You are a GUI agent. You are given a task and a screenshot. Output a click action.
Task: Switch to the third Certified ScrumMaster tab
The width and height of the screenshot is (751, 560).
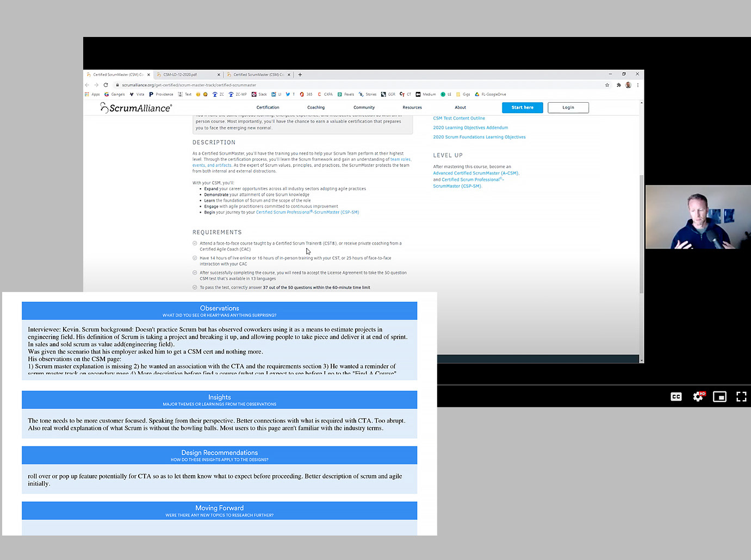258,74
